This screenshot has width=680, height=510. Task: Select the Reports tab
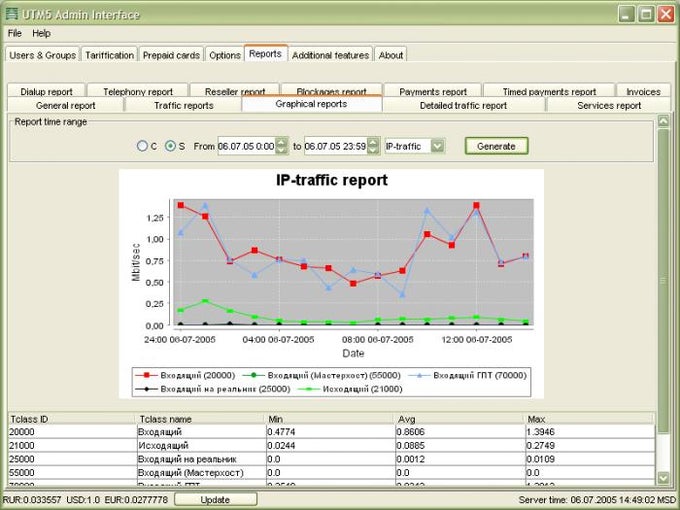265,54
